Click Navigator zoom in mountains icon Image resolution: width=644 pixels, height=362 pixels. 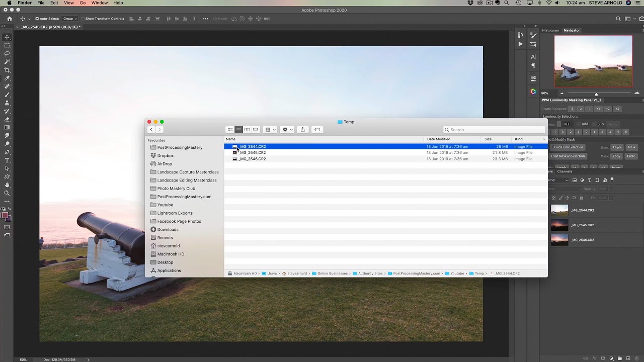click(637, 93)
